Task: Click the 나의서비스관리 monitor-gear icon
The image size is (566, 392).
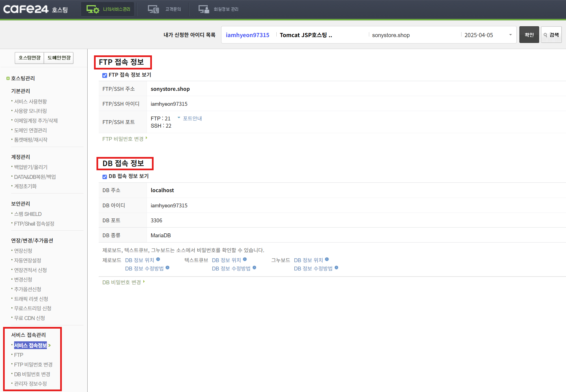Action: coord(93,9)
